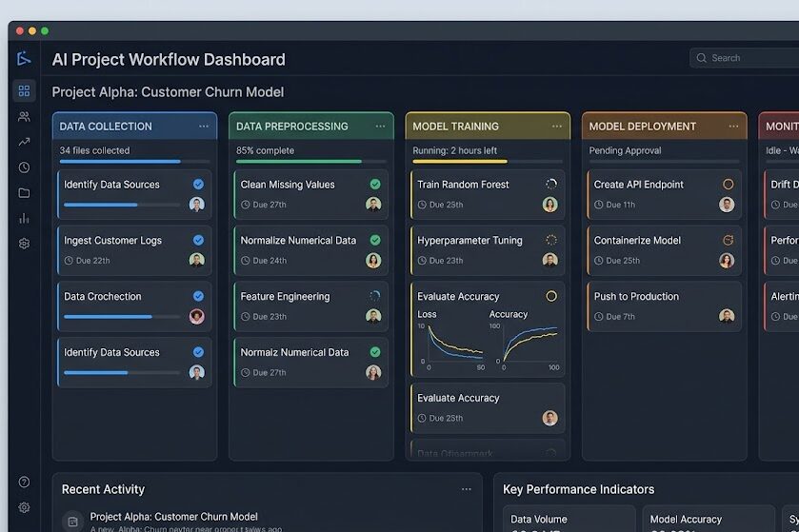Toggle the green check on Clean Missing Values
The width and height of the screenshot is (799, 532).
375,185
